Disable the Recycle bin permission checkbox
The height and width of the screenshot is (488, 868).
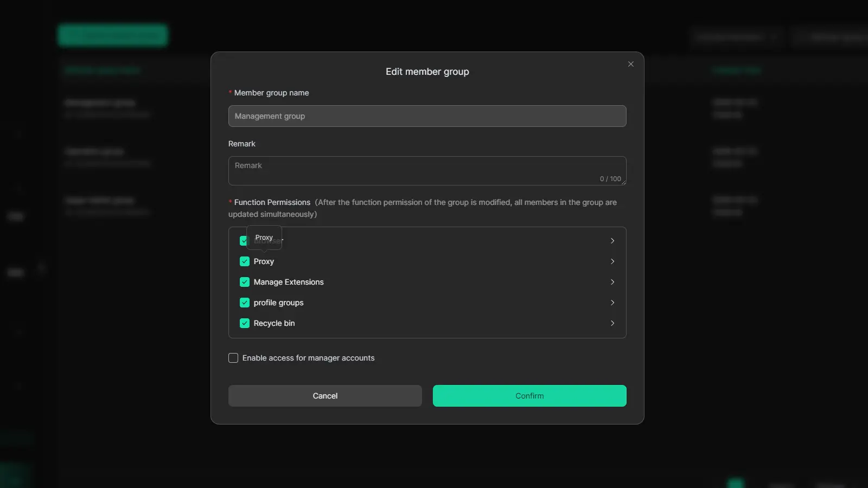245,323
